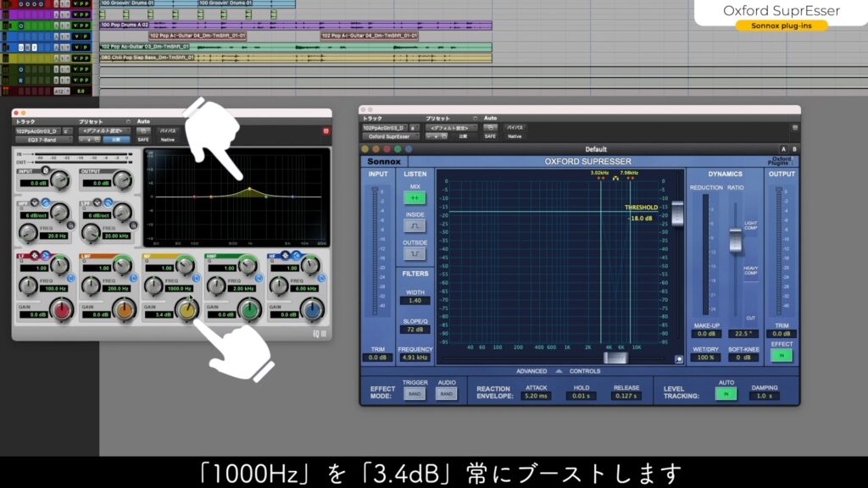Click the LMF band Q knob
The height and width of the screenshot is (488, 868).
click(x=122, y=266)
